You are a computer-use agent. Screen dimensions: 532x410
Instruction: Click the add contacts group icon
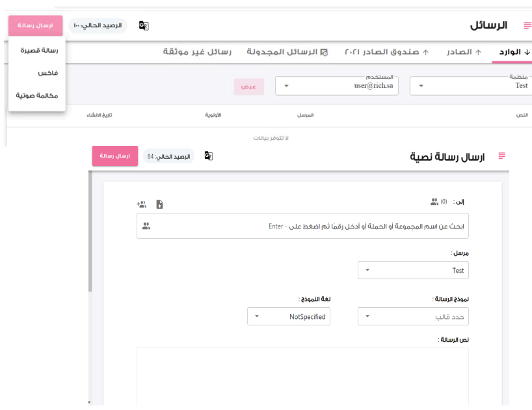(x=141, y=204)
